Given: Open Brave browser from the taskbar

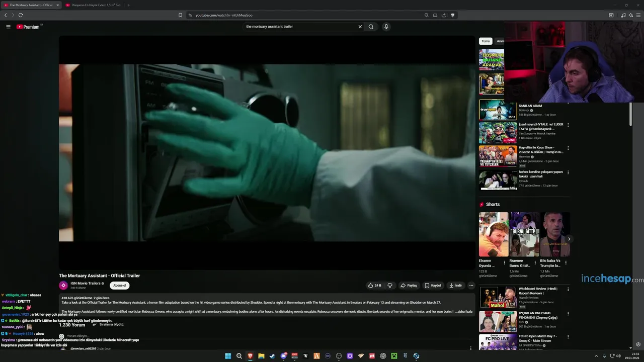Looking at the screenshot, I should click(250, 356).
